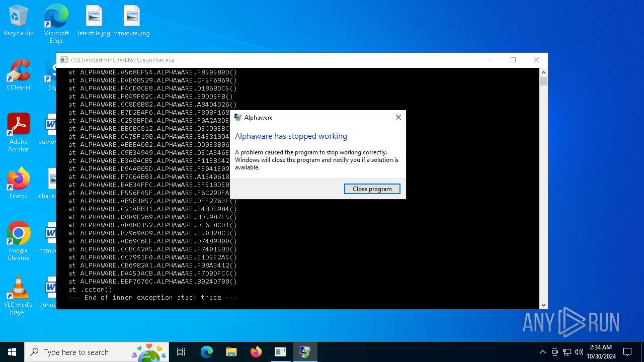The height and width of the screenshot is (362, 644).
Task: Switch to the console app on taskbar
Action: pyautogui.click(x=280, y=352)
